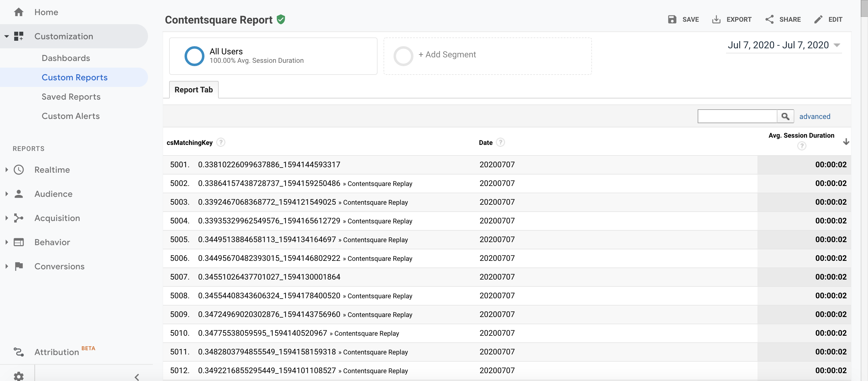Image resolution: width=868 pixels, height=381 pixels.
Task: Click the table search input field
Action: coord(737,116)
